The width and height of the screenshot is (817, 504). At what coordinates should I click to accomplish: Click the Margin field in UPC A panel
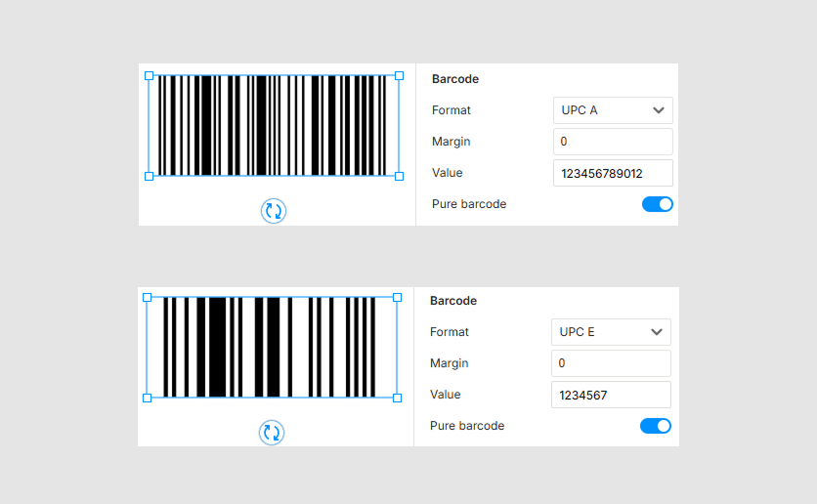(x=613, y=142)
